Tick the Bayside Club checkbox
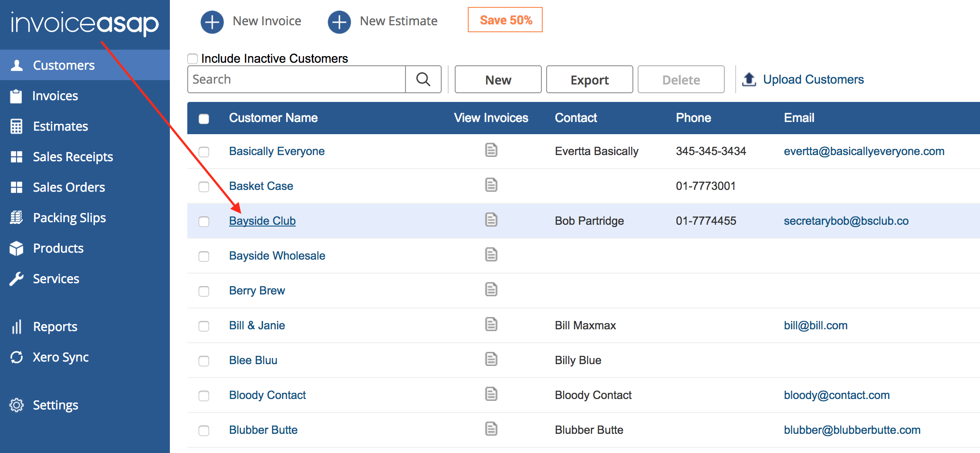This screenshot has height=453, width=980. [x=204, y=221]
